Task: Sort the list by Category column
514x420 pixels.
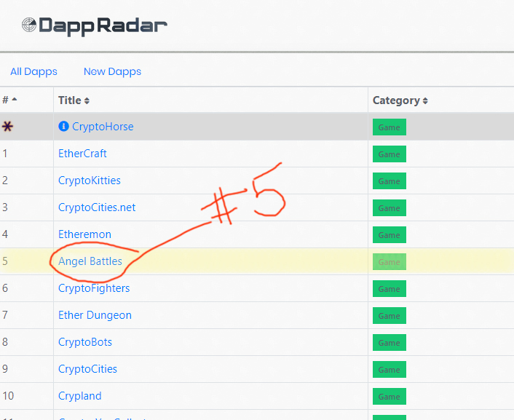Action: (x=400, y=100)
